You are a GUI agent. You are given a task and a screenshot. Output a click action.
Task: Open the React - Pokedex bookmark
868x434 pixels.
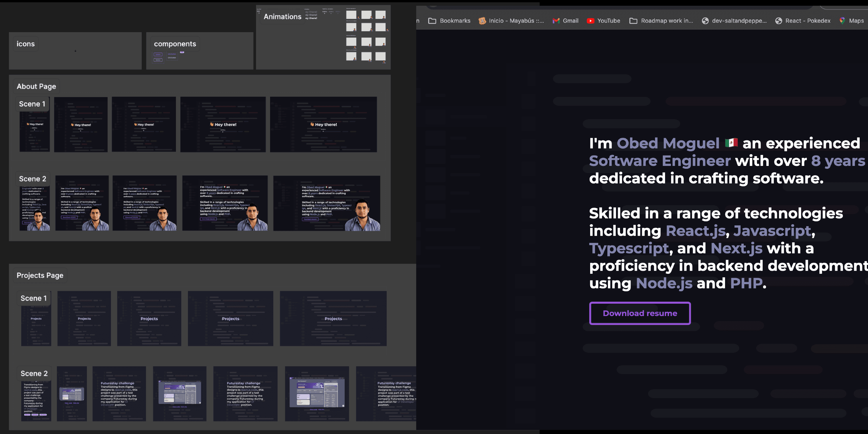803,21
